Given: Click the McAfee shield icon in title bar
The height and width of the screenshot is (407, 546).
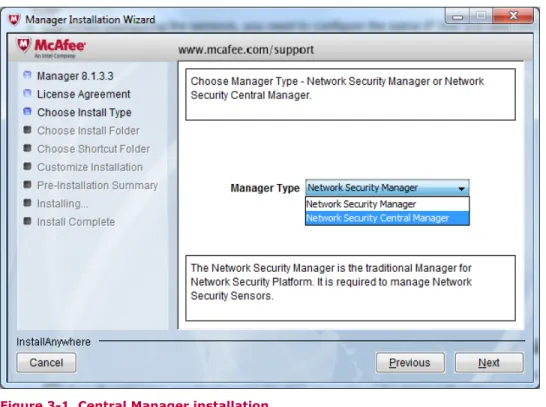Looking at the screenshot, I should pos(14,19).
